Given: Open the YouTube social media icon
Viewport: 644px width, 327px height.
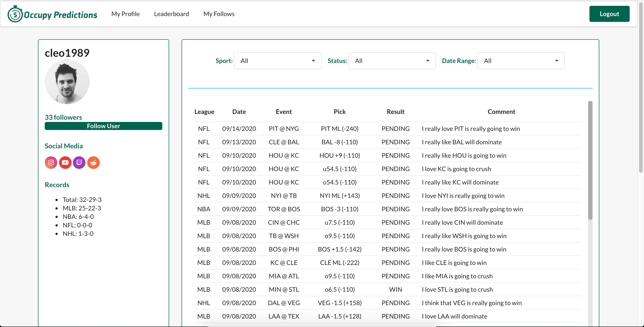Looking at the screenshot, I should [65, 163].
